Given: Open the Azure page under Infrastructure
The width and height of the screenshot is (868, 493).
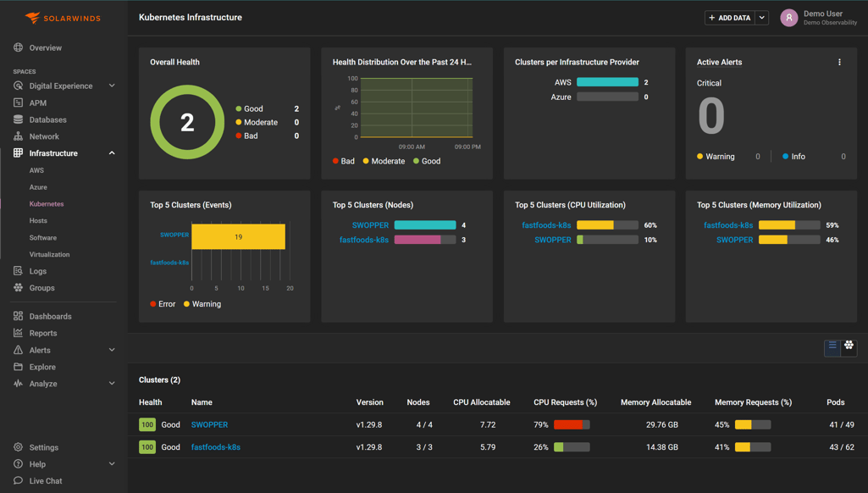Looking at the screenshot, I should pos(36,187).
